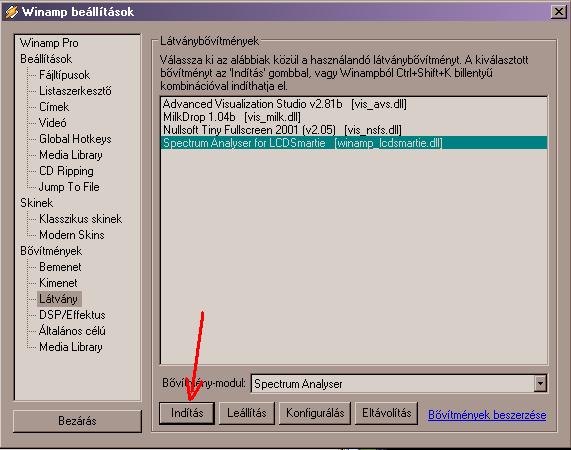The image size is (571, 450).
Task: Click the Indítás button
Action: [187, 413]
